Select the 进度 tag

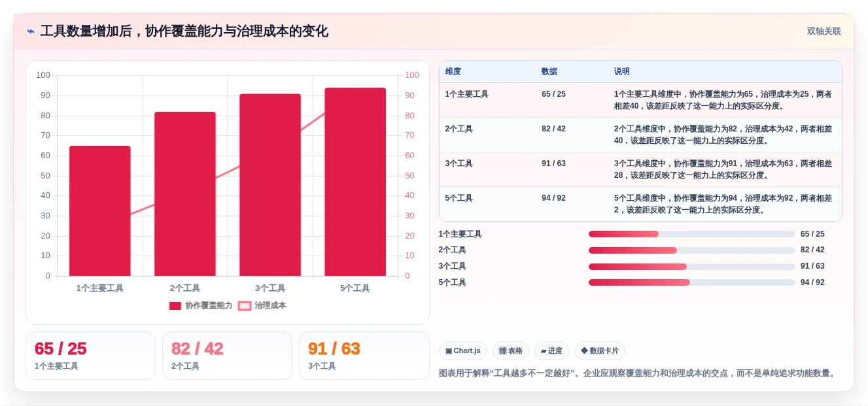pos(551,350)
